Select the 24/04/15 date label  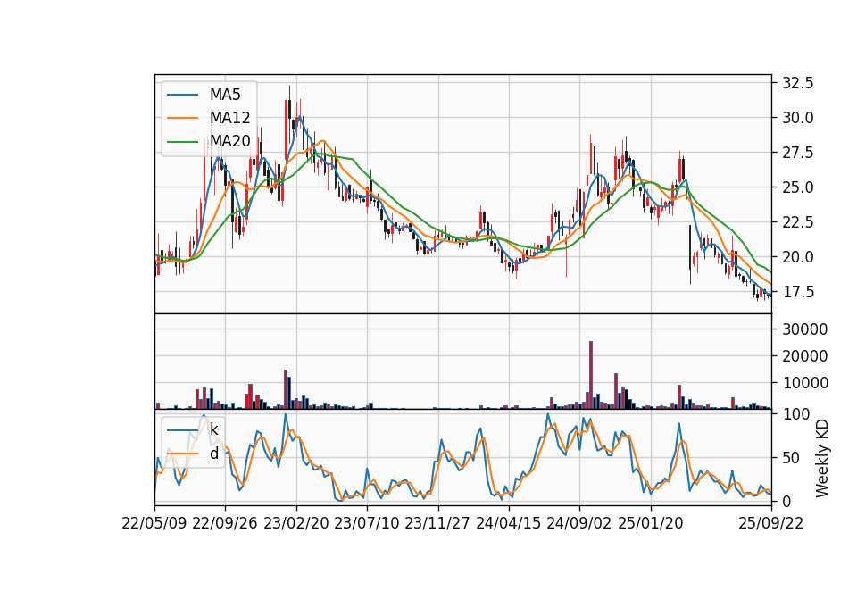(x=508, y=523)
